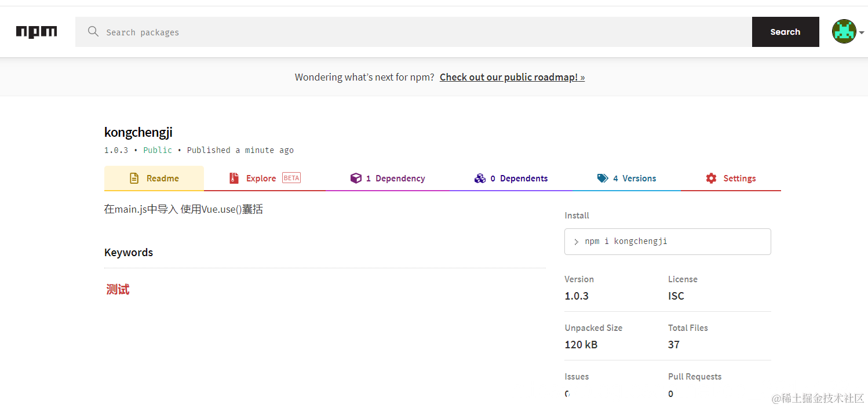Click the Install label

click(x=577, y=216)
